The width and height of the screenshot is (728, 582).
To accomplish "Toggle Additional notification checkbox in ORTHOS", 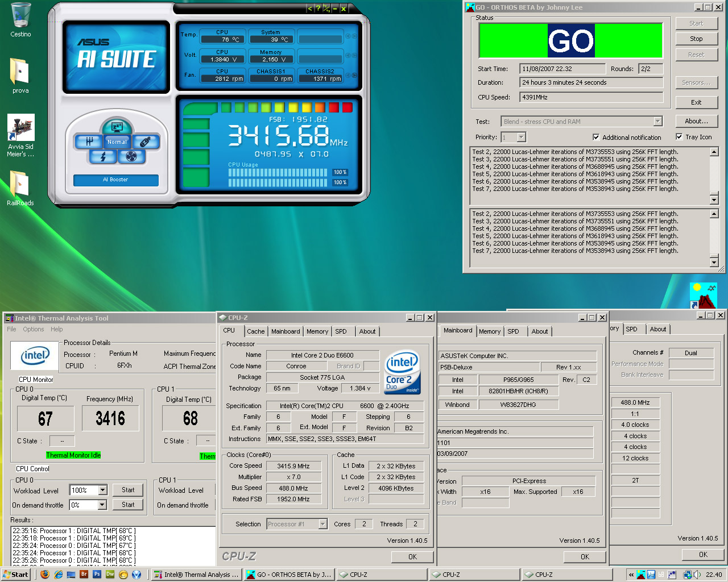I will tap(596, 137).
